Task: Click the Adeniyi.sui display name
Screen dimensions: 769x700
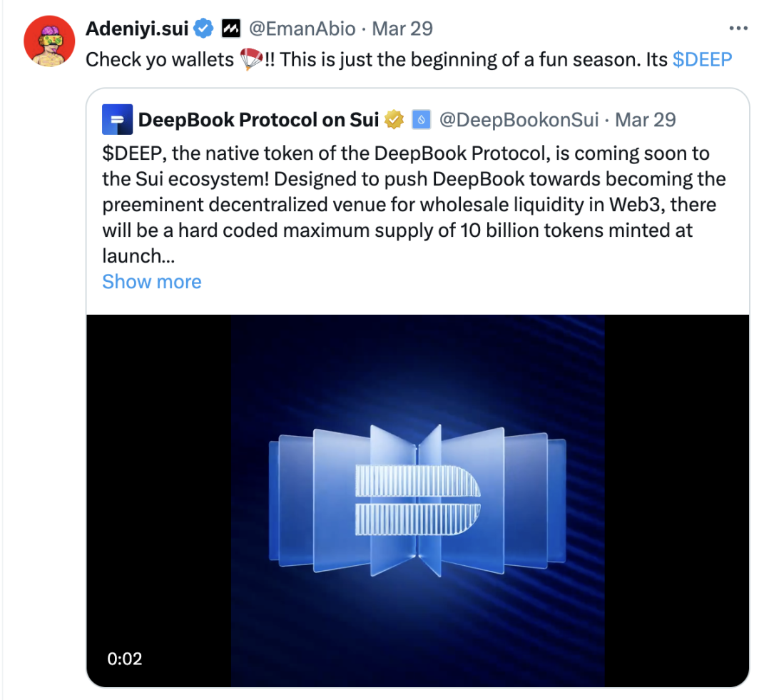Action: (x=137, y=29)
